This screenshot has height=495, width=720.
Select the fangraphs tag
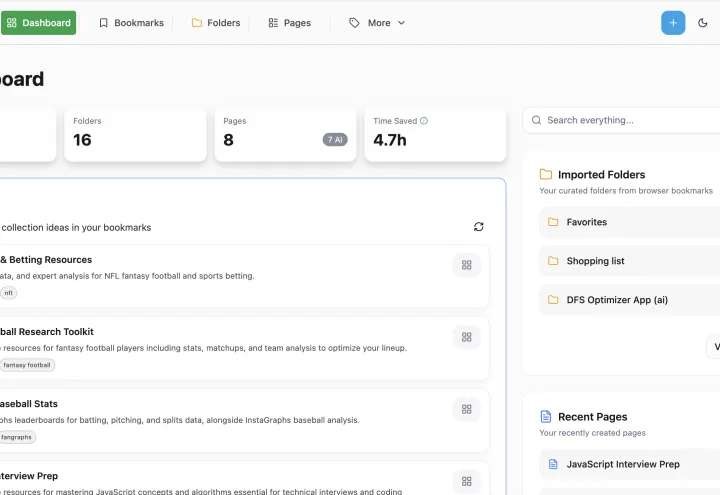click(x=17, y=437)
